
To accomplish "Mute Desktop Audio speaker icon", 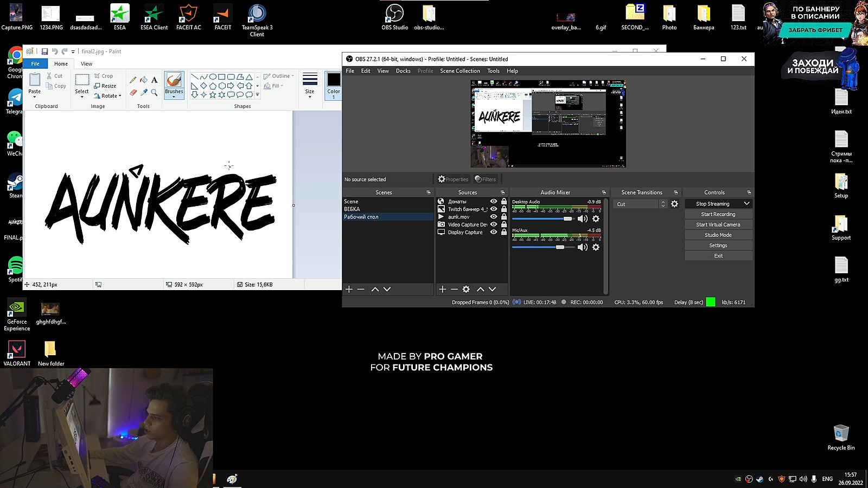I will pyautogui.click(x=583, y=219).
